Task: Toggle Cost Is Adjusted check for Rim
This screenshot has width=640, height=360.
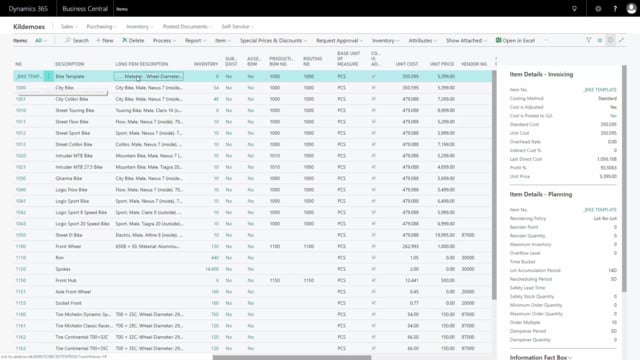Action: click(373, 258)
